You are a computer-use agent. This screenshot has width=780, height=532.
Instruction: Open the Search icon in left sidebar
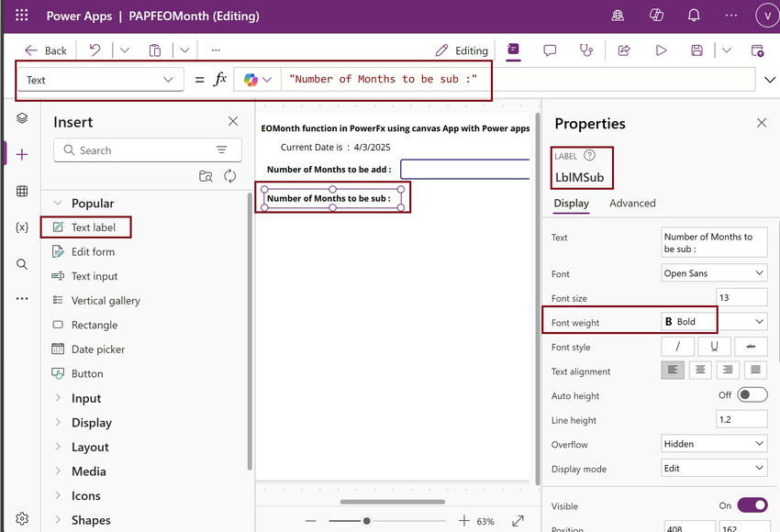tap(22, 264)
